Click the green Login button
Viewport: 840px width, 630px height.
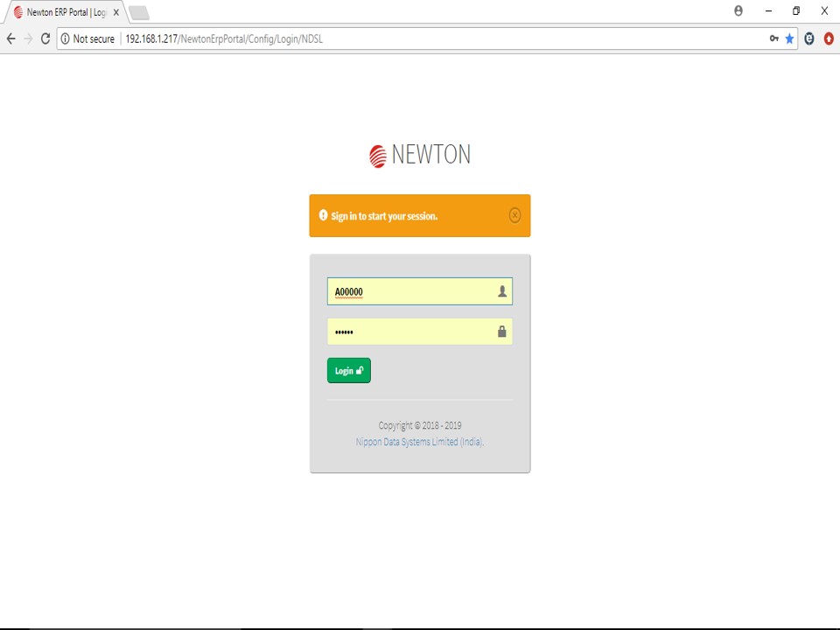click(x=349, y=371)
